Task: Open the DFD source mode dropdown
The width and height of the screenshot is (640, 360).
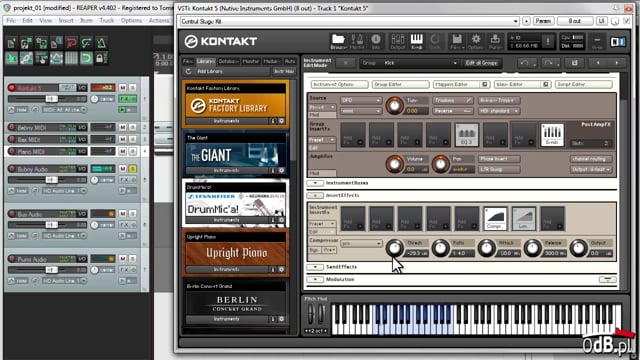Action: pyautogui.click(x=361, y=100)
